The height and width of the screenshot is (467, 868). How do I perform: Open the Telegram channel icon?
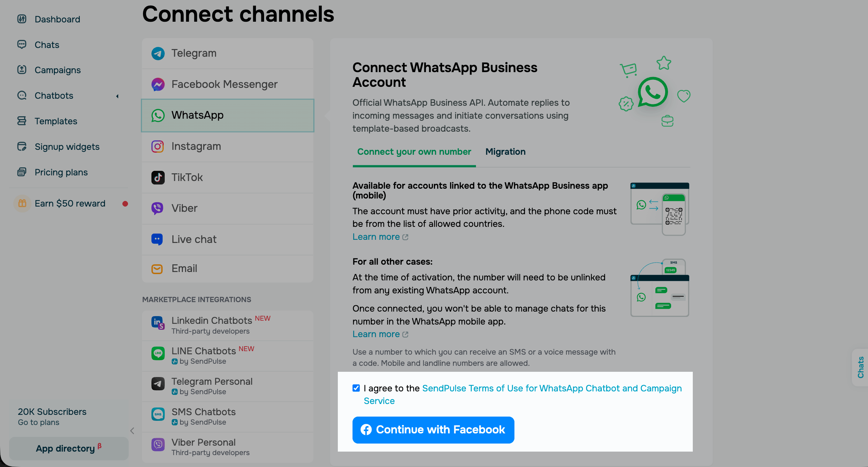click(x=158, y=54)
